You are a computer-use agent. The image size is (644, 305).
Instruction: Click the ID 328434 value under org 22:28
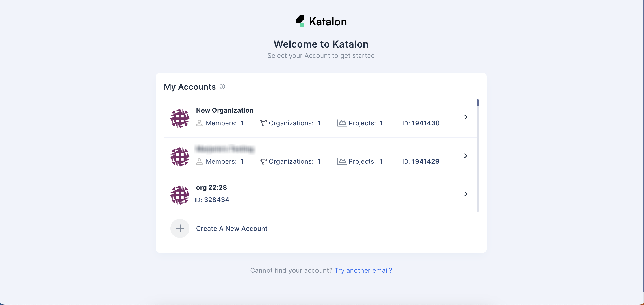tap(217, 200)
